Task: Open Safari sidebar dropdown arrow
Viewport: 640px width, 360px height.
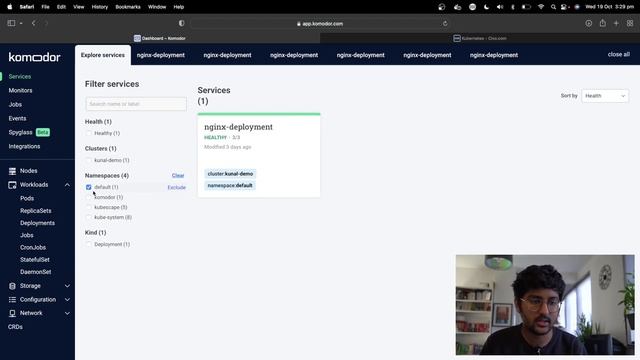Action: (21, 23)
